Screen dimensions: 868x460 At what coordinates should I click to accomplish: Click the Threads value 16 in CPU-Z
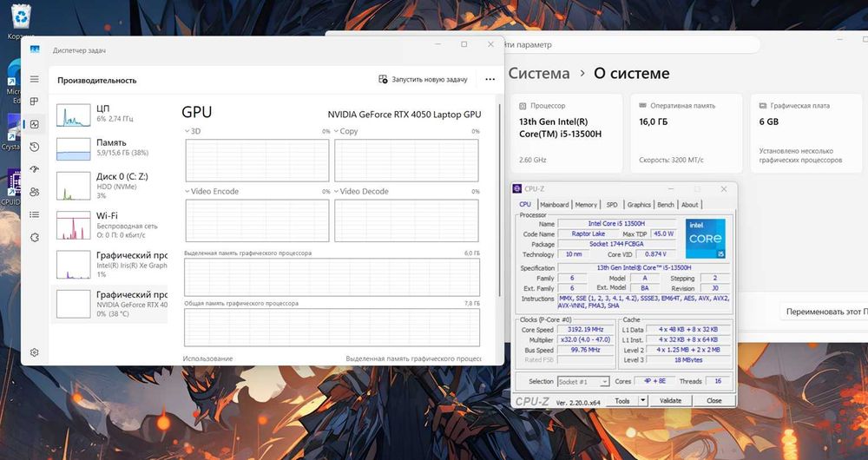click(x=718, y=381)
